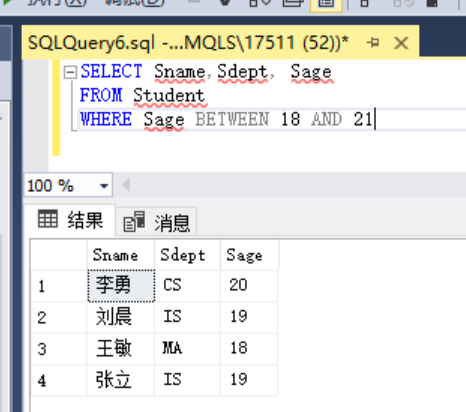Screen dimensions: 466x412
Task: Click the FROM keyword in the query
Action: 101,95
